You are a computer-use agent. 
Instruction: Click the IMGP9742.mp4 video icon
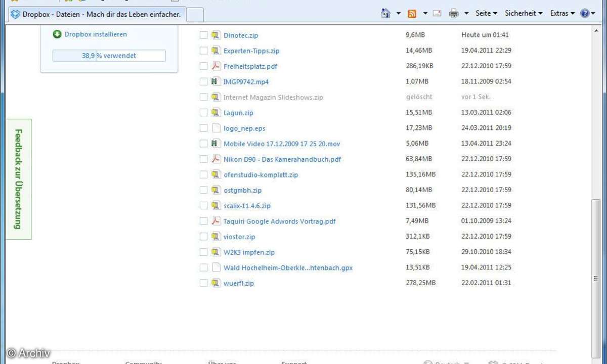pos(215,81)
